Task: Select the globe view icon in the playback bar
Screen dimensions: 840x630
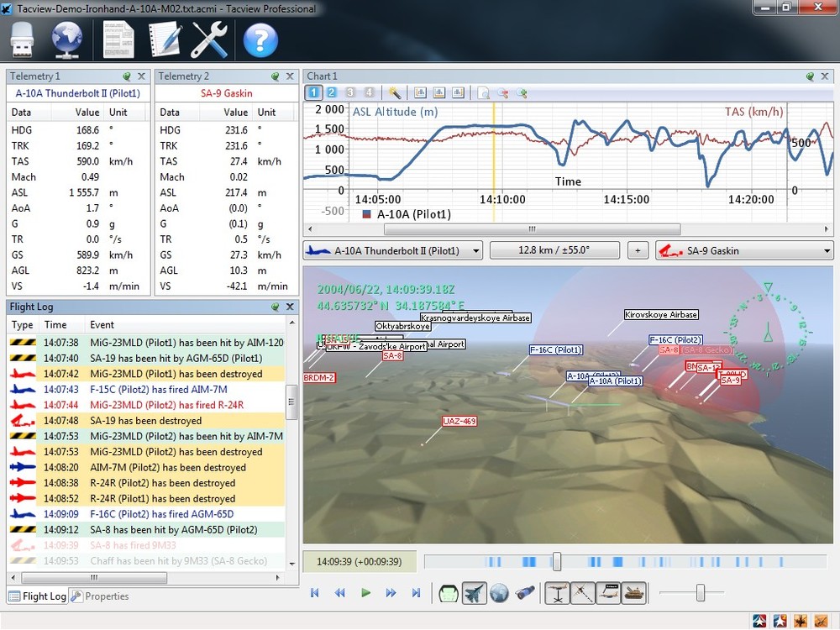Action: (499, 593)
